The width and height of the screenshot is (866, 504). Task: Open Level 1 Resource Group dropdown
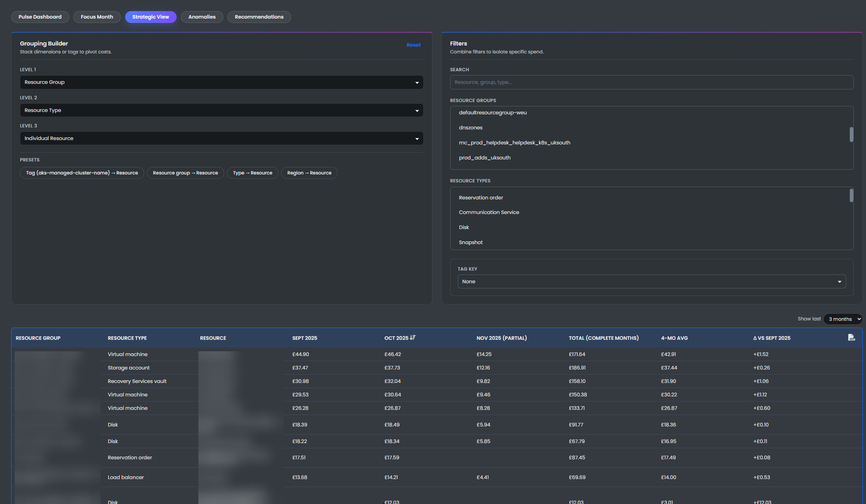[222, 82]
